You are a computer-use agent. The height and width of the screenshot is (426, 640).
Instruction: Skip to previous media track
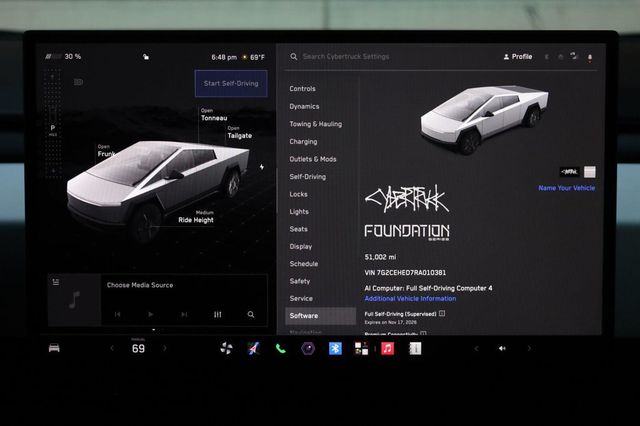(118, 314)
